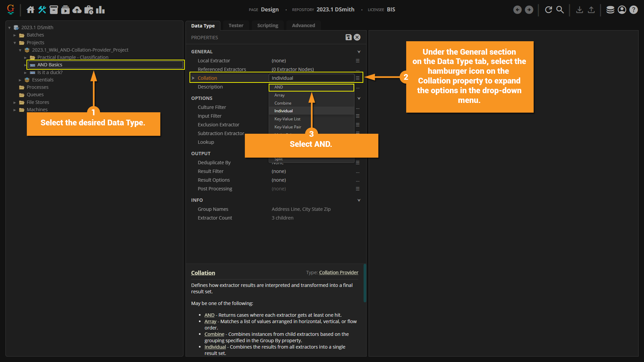Open the help question mark icon
The image size is (644, 362).
[633, 10]
